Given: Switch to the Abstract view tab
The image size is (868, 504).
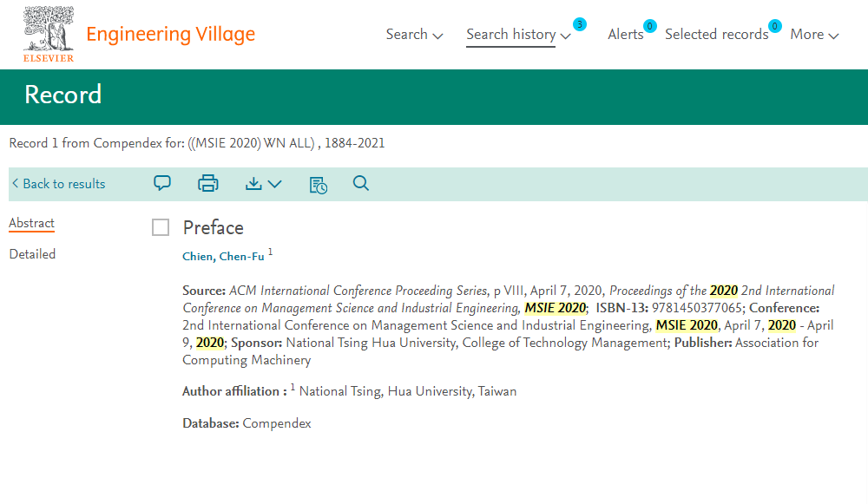Looking at the screenshot, I should tap(31, 223).
